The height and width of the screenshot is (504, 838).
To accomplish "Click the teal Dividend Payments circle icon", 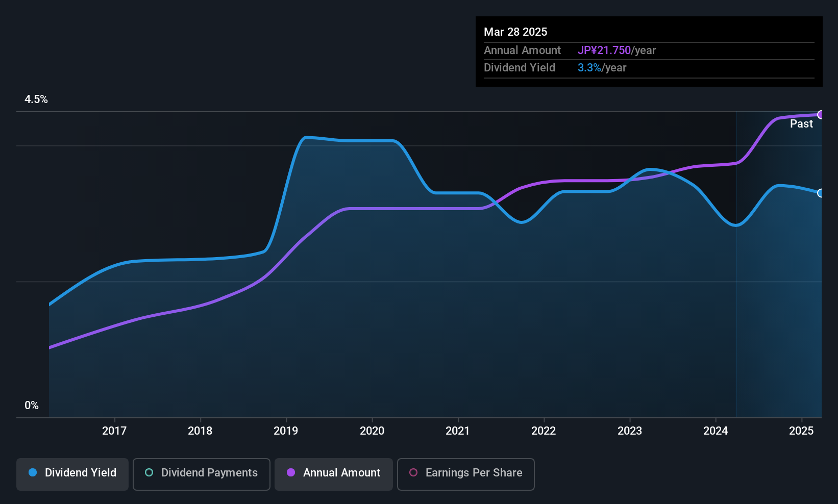I will [x=149, y=472].
